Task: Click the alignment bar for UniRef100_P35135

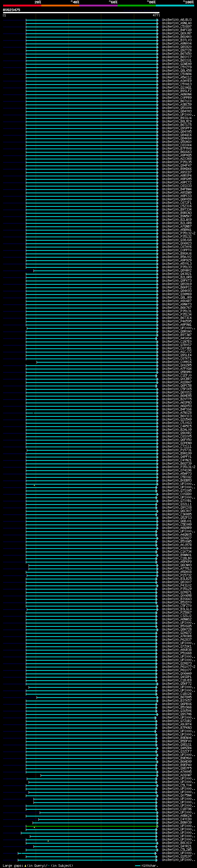Action: click(x=92, y=162)
